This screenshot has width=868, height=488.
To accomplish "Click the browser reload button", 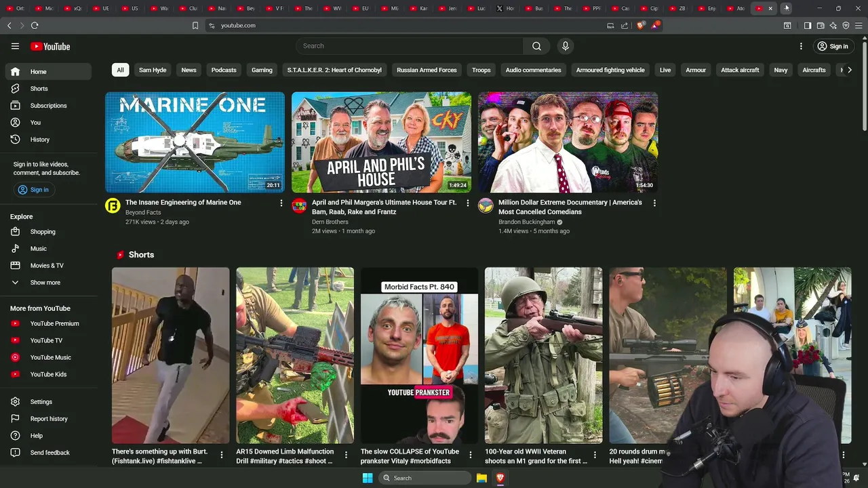I will pyautogui.click(x=35, y=25).
